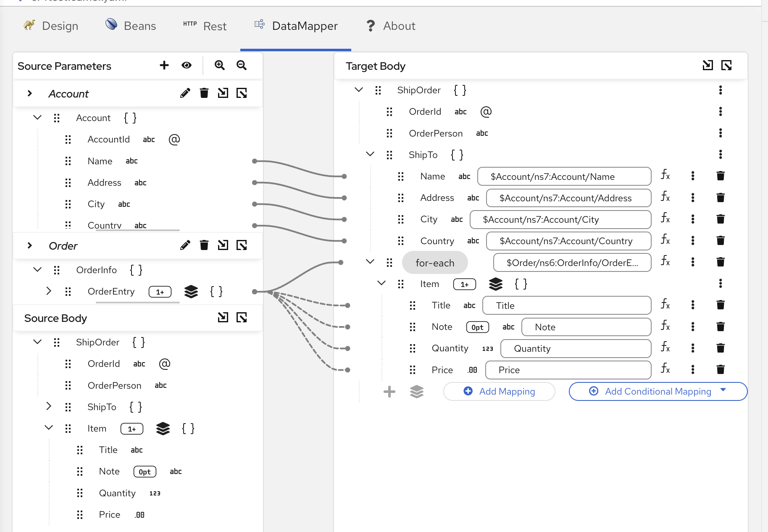
Task: Open kebab menu for OrderId target
Action: pyautogui.click(x=721, y=111)
